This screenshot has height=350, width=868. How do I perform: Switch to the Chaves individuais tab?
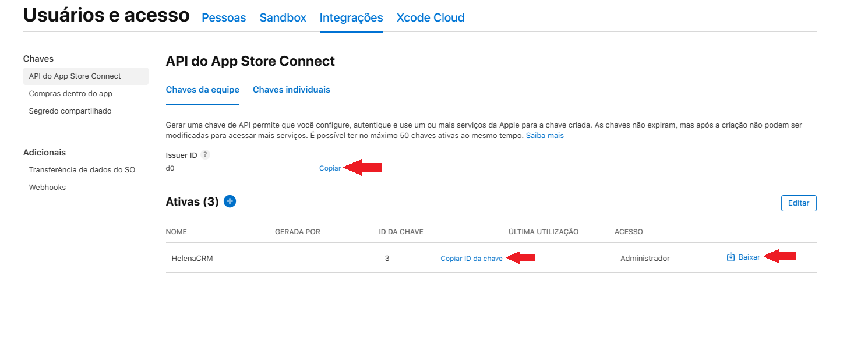[x=291, y=90]
